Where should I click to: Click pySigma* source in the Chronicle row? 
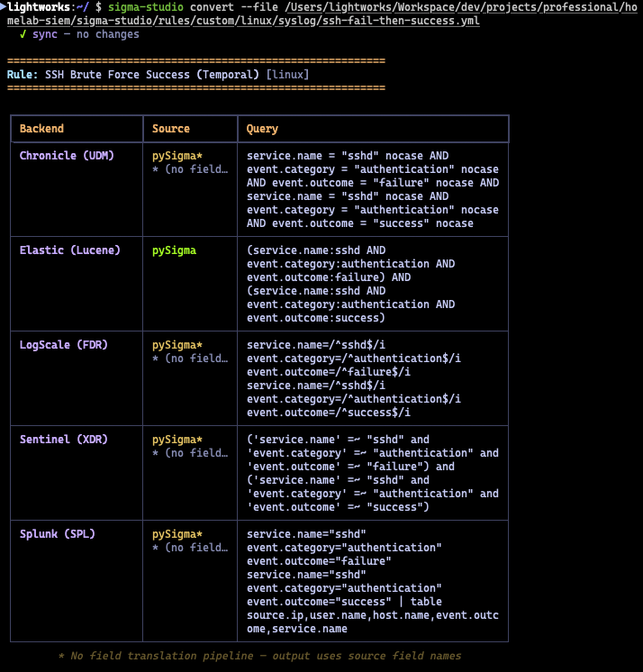(177, 156)
